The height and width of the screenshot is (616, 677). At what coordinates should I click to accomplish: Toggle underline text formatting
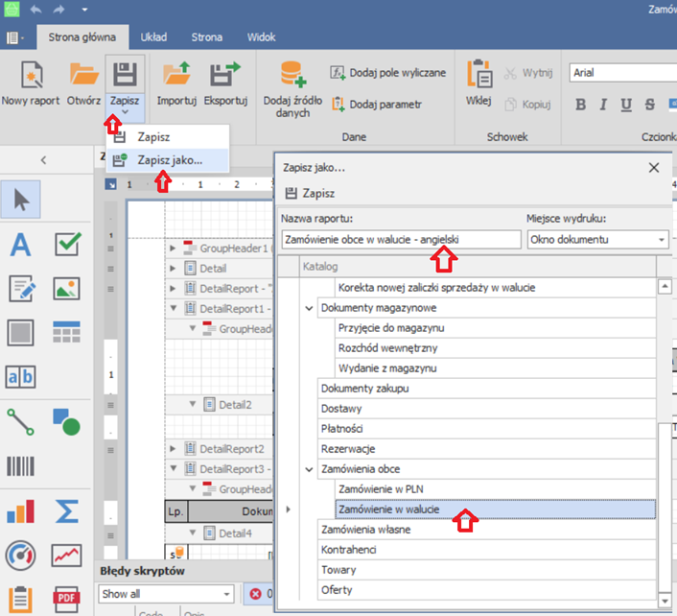(x=626, y=105)
